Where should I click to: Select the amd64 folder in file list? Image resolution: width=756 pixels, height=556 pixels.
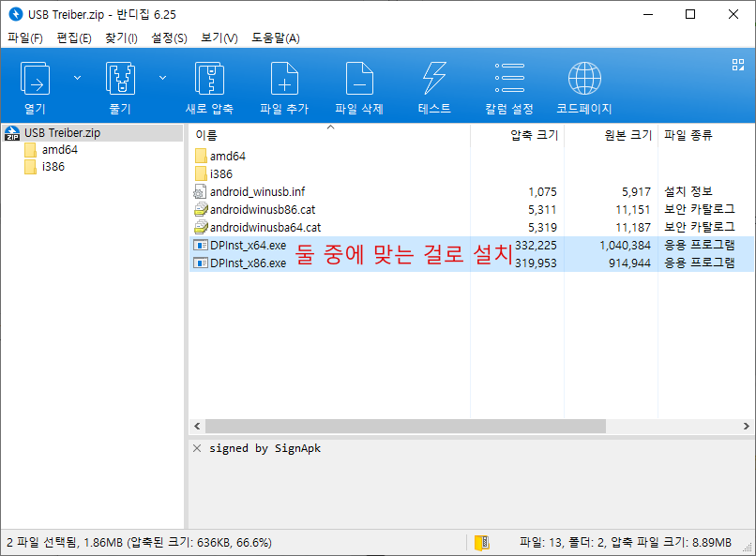(228, 156)
